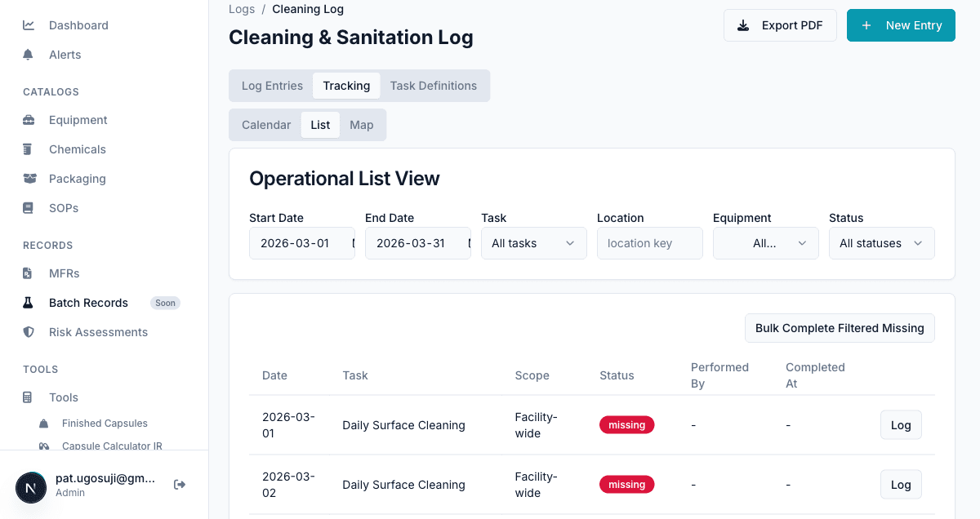Screen dimensions: 980x519
Task: Select the Risk Assessments shield icon
Action: 29,332
